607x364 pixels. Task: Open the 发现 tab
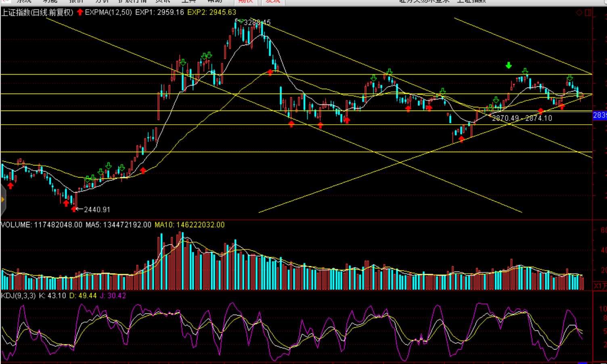point(273,2)
